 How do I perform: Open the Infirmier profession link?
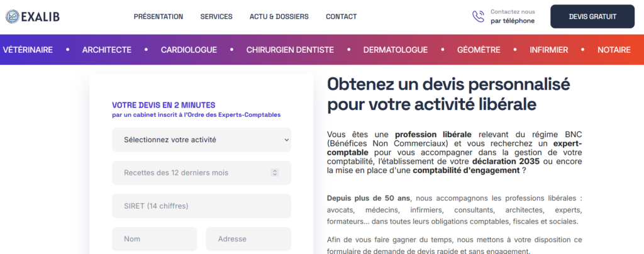pyautogui.click(x=548, y=50)
